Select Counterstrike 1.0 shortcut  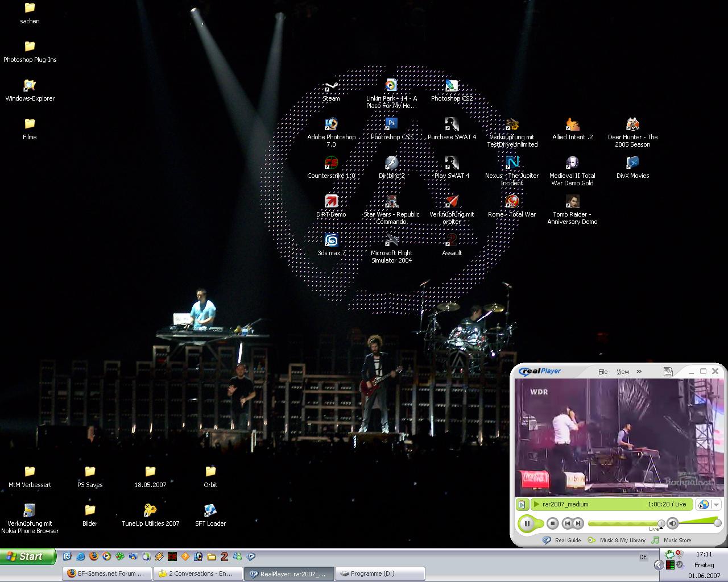[331, 168]
